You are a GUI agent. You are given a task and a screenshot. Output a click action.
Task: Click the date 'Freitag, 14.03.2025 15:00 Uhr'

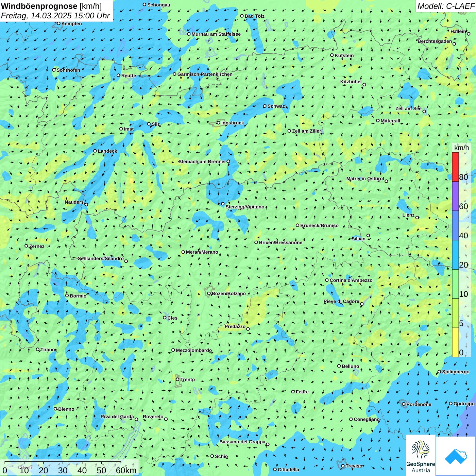tap(55, 16)
